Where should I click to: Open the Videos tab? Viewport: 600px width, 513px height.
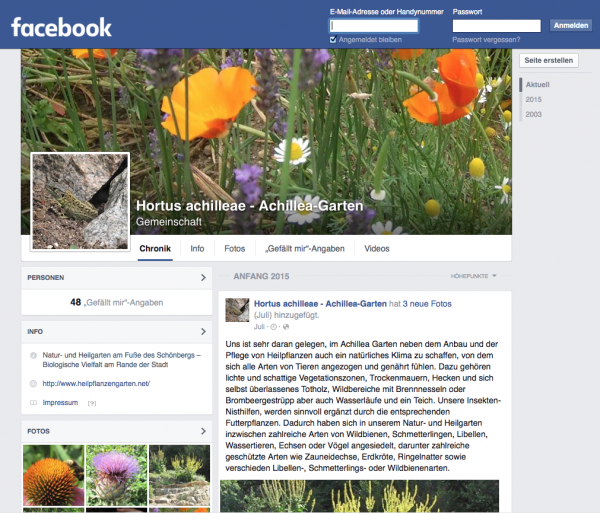(377, 248)
